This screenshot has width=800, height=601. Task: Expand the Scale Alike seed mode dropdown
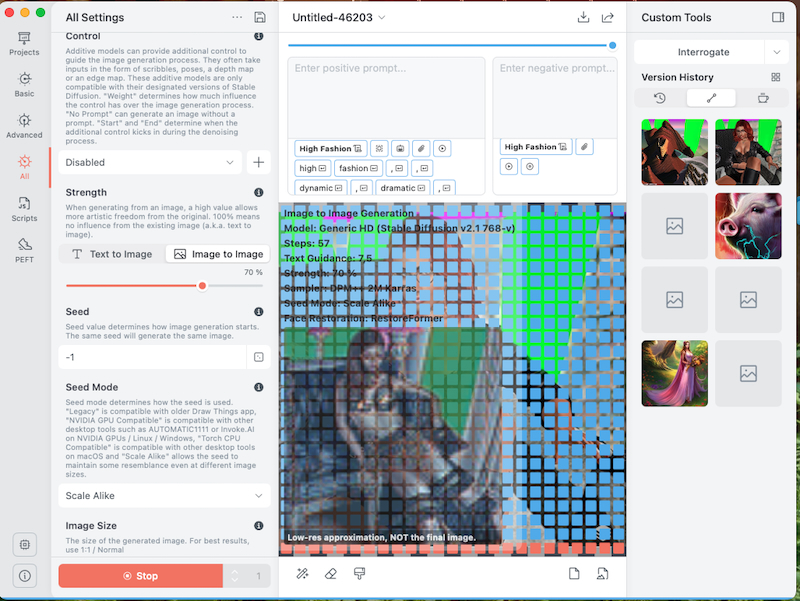click(164, 495)
